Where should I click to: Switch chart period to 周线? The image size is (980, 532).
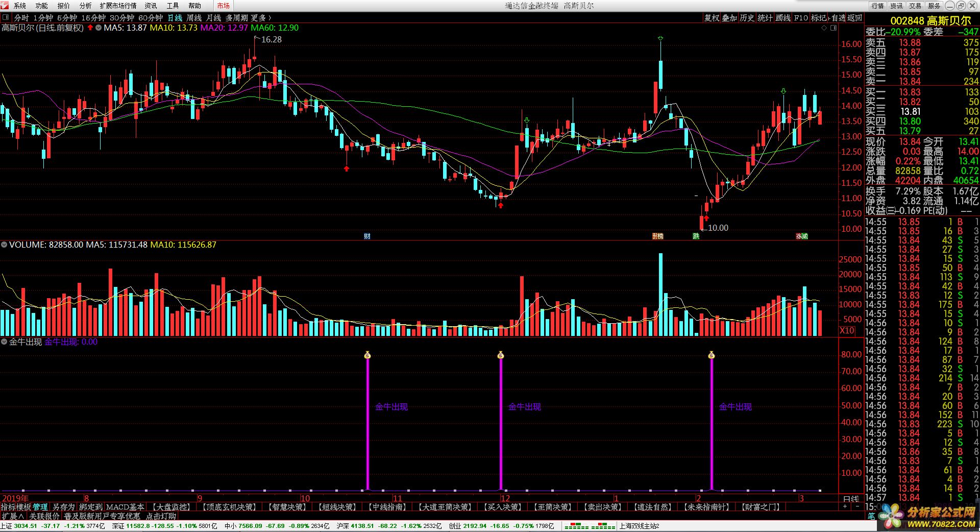pyautogui.click(x=194, y=18)
